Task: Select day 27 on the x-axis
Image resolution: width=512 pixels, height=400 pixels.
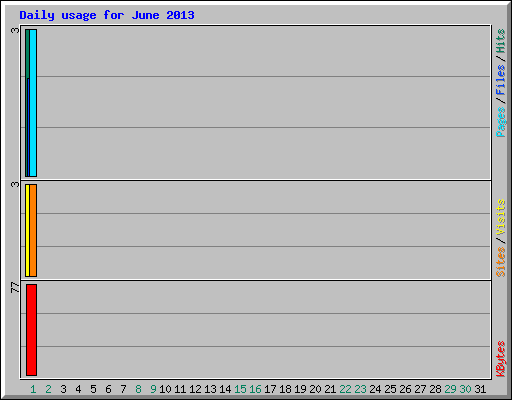Action: point(420,389)
